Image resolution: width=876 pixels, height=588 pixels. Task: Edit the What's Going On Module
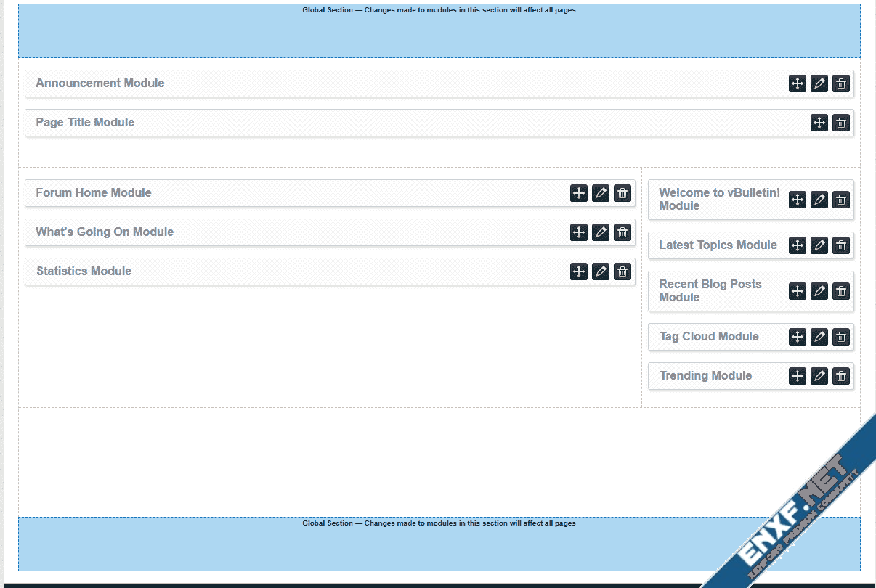pyautogui.click(x=601, y=232)
